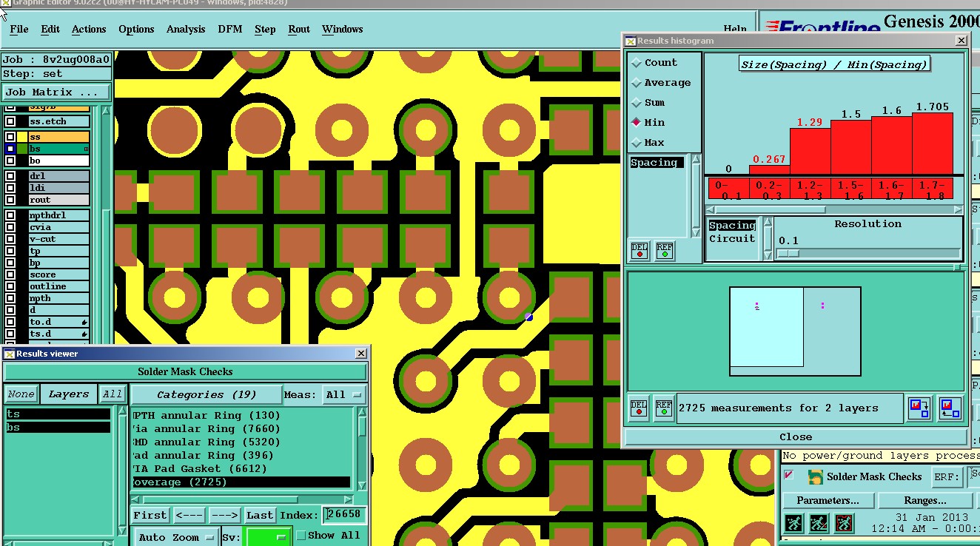Screen dimensions: 980x546
Task: Open the Windows menu
Action: tap(342, 30)
